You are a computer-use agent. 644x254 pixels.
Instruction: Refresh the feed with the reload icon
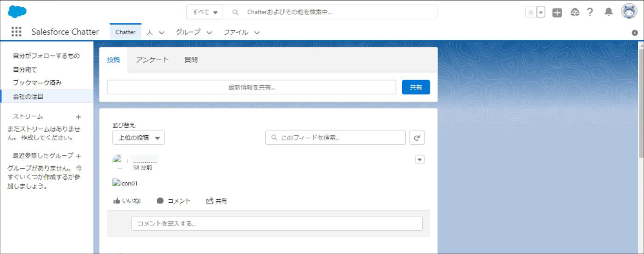tap(417, 138)
